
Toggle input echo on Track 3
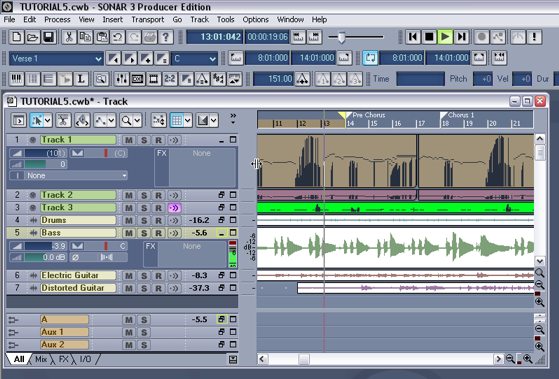(174, 208)
